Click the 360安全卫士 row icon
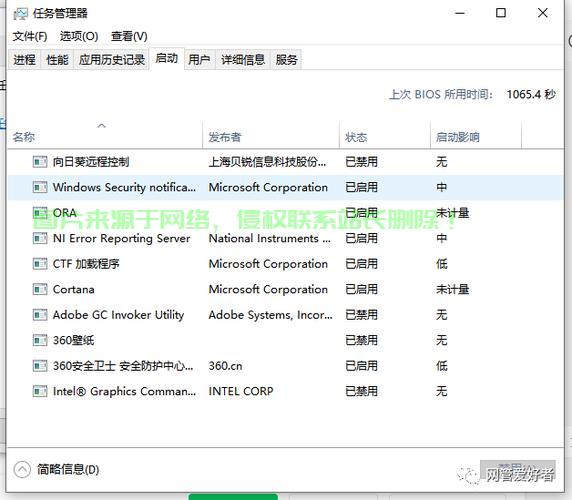The image size is (572, 500). [40, 366]
